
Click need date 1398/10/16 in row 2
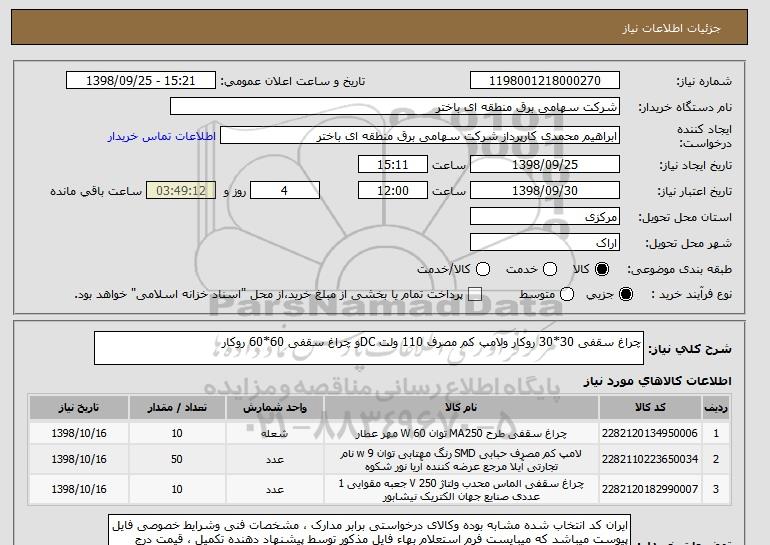coord(79,459)
